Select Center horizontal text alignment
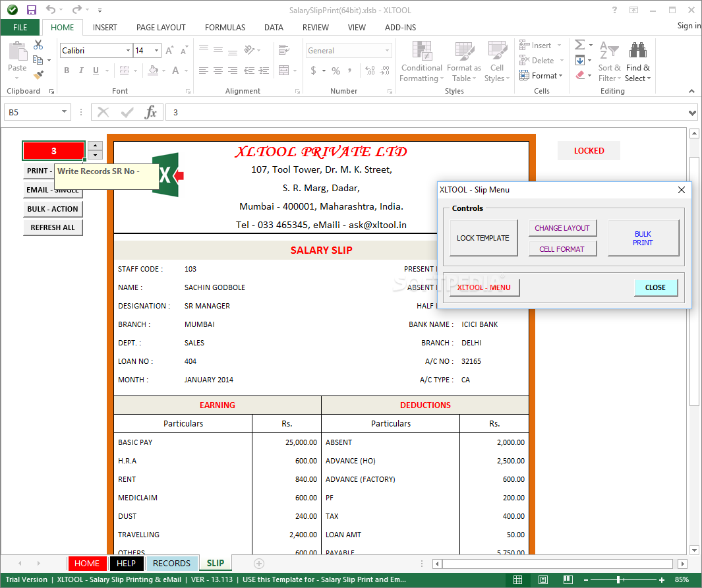 point(218,71)
